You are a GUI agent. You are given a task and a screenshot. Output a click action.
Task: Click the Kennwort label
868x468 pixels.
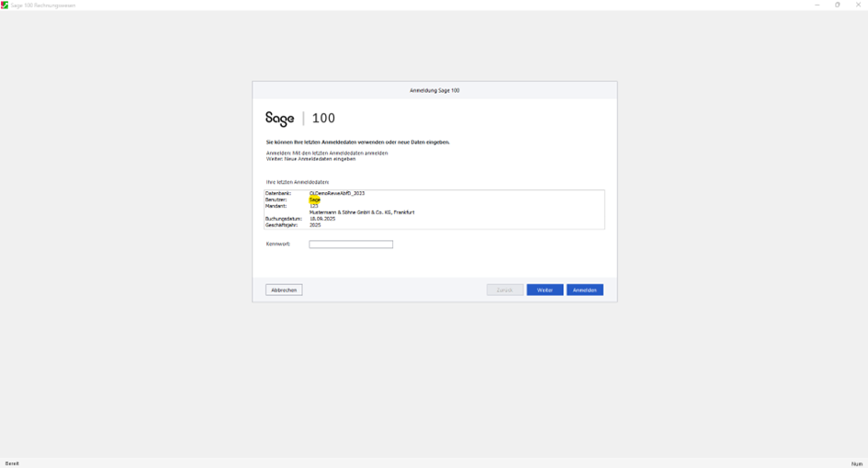(x=277, y=245)
